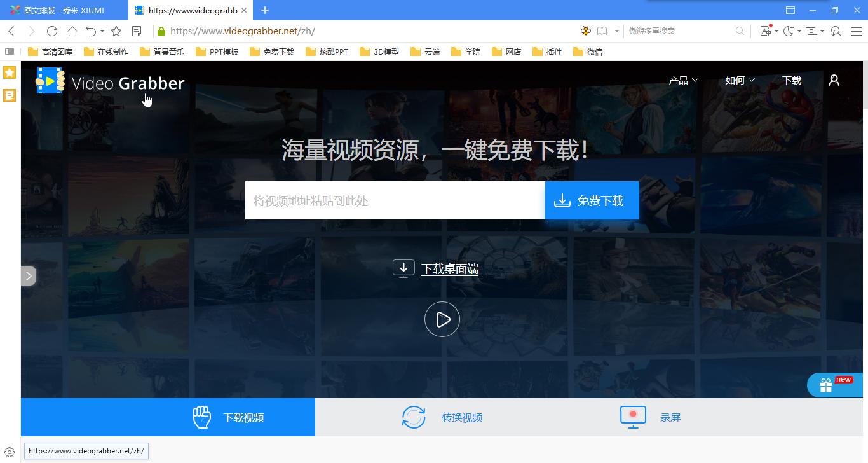
Task: Click the user account icon
Action: click(x=834, y=80)
